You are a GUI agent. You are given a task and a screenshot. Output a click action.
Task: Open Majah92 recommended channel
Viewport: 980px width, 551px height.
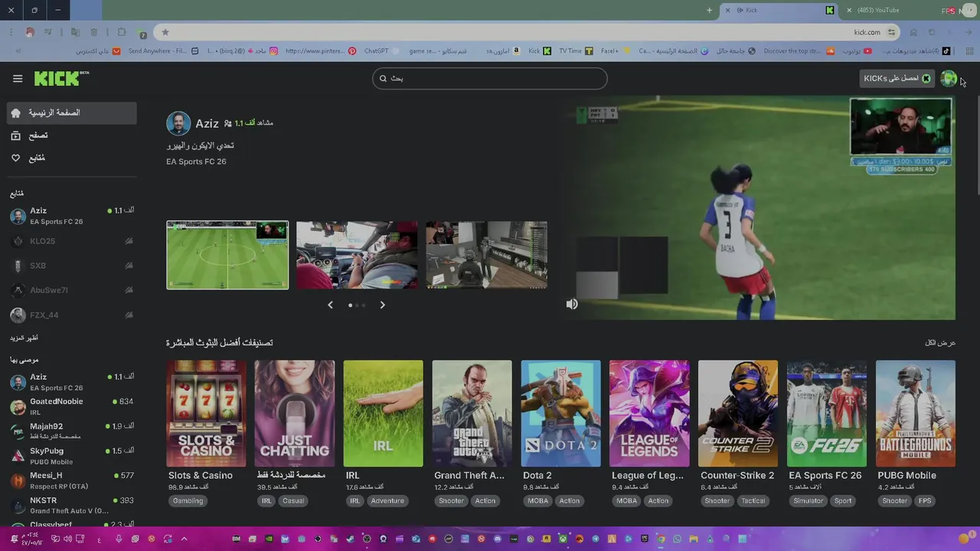coord(72,431)
